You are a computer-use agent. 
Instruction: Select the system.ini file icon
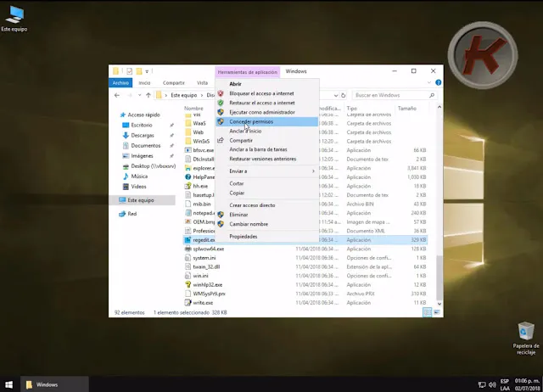188,258
